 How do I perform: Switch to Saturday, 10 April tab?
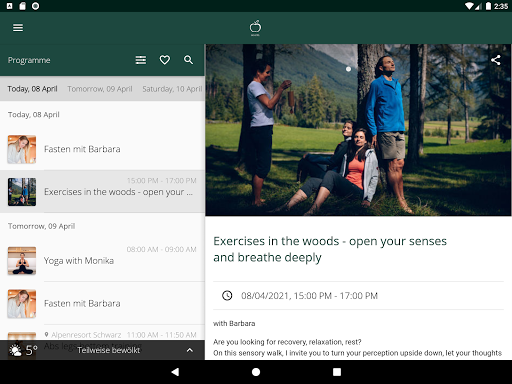[172, 89]
